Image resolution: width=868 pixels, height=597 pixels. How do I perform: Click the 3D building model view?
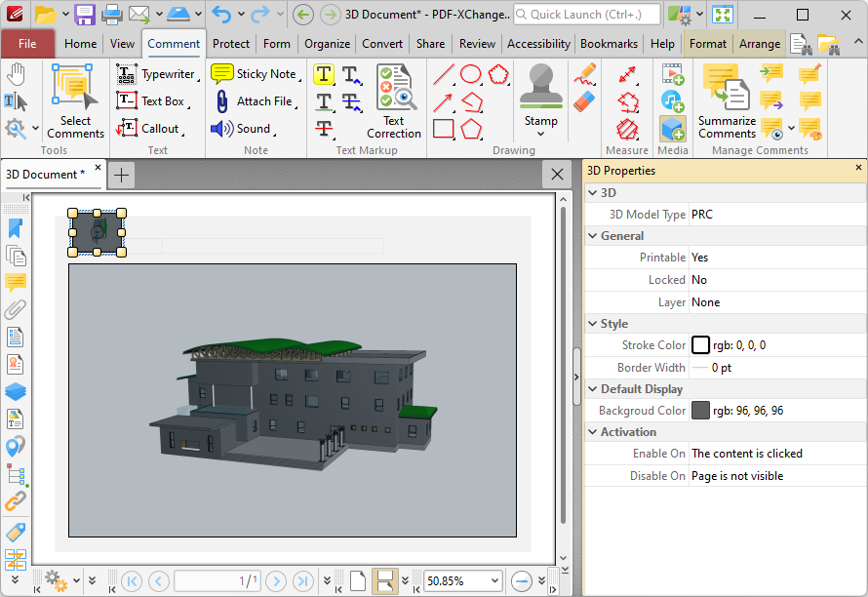pyautogui.click(x=293, y=400)
